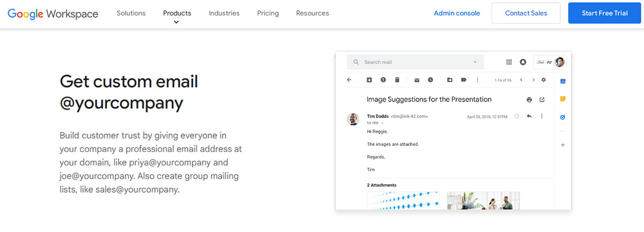Click the 'April 25, 2018, 12:37PM' timestamp
644x232 pixels.
click(x=487, y=117)
